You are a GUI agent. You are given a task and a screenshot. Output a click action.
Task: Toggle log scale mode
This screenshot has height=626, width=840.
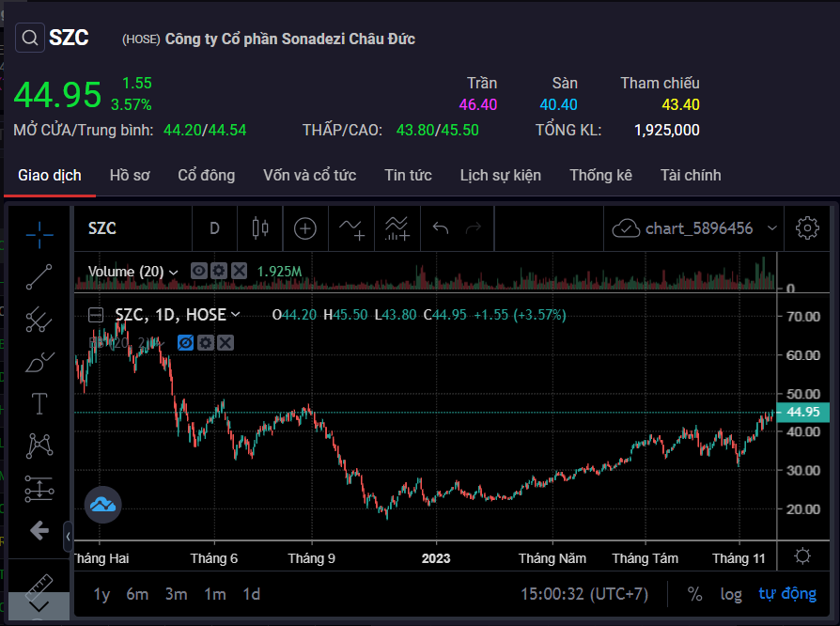click(730, 594)
